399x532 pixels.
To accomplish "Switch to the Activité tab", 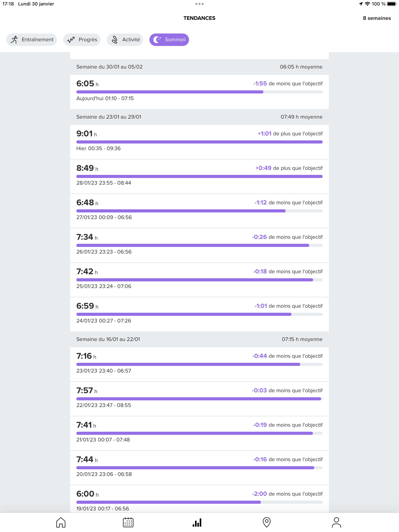I will coord(125,40).
